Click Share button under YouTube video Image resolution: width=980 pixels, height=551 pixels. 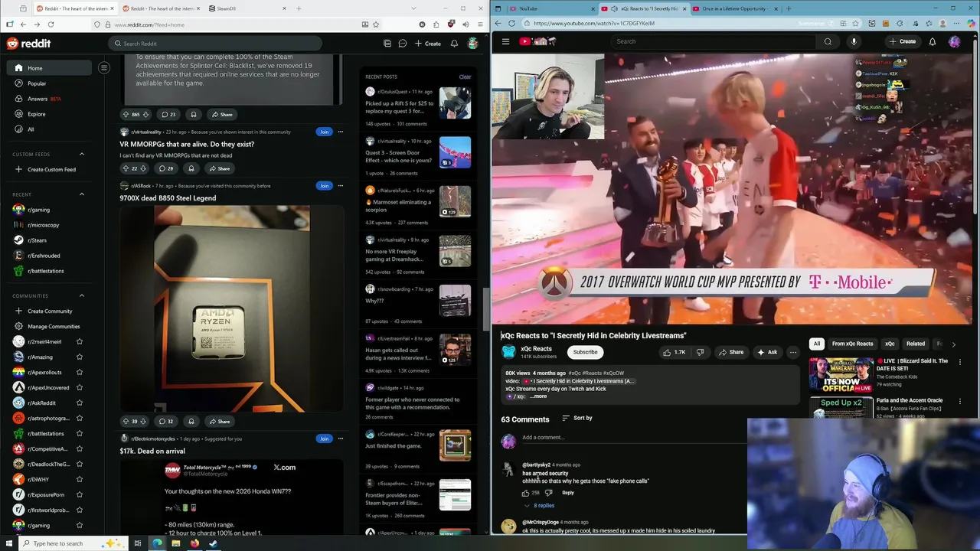730,352
